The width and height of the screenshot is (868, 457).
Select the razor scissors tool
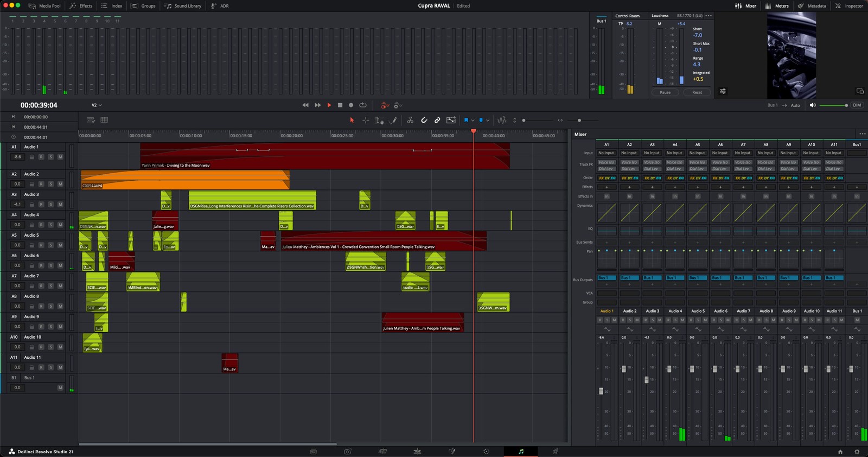click(x=410, y=120)
